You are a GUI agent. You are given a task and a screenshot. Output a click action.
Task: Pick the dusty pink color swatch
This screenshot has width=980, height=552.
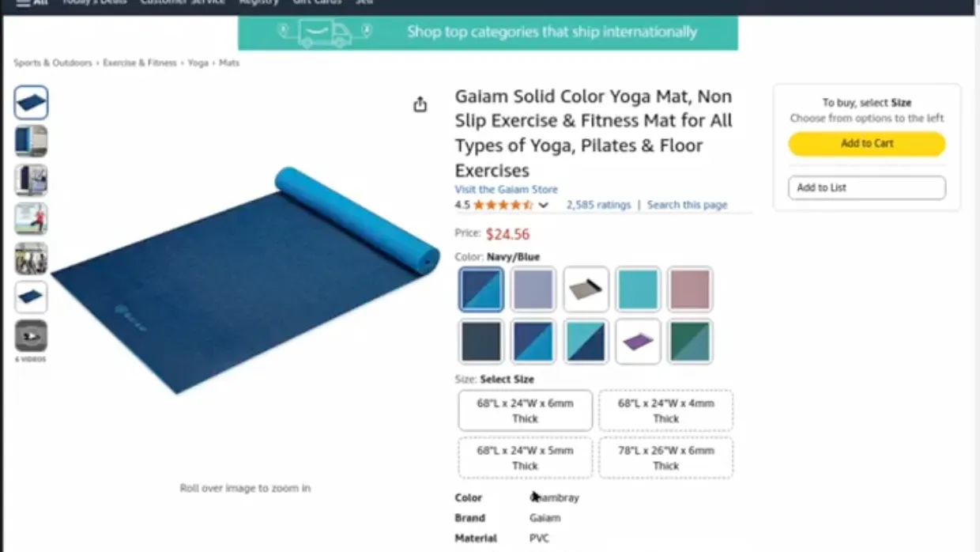pos(690,289)
